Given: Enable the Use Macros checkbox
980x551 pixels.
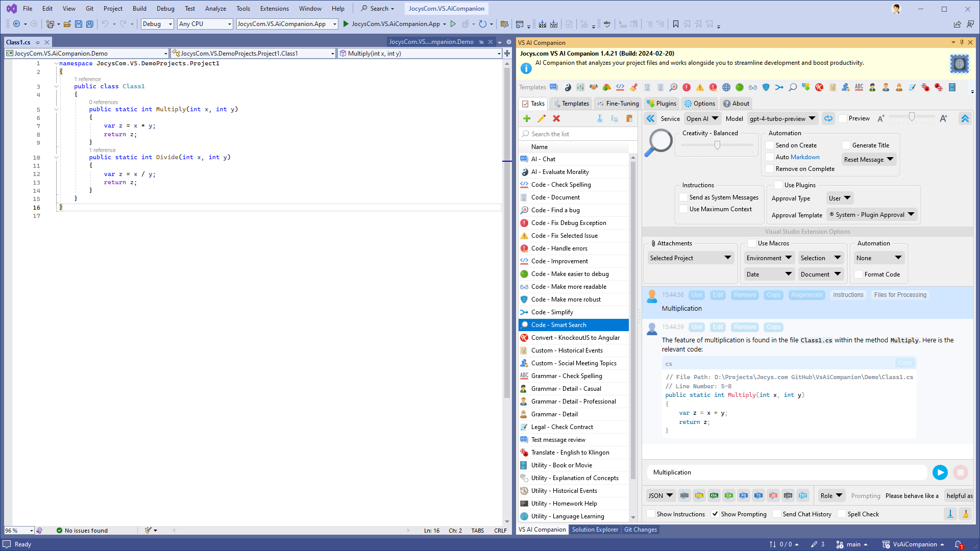Looking at the screenshot, I should [x=752, y=243].
